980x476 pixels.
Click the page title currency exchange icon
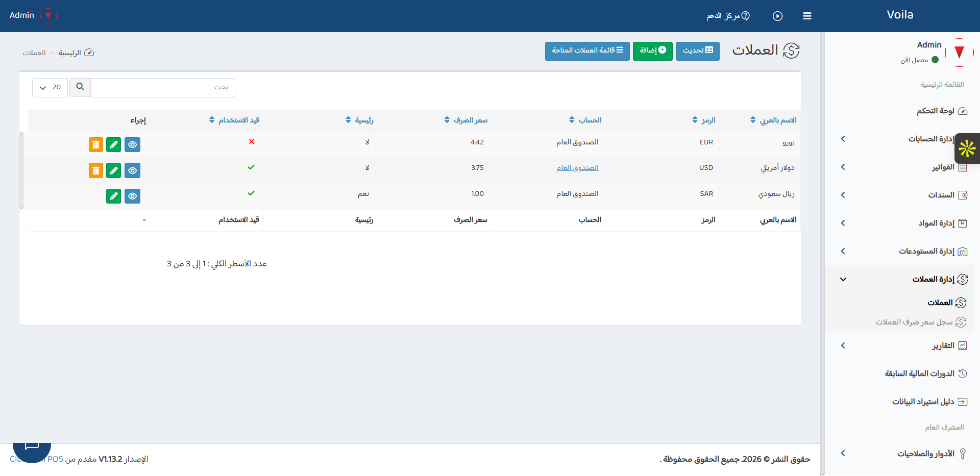click(x=791, y=51)
